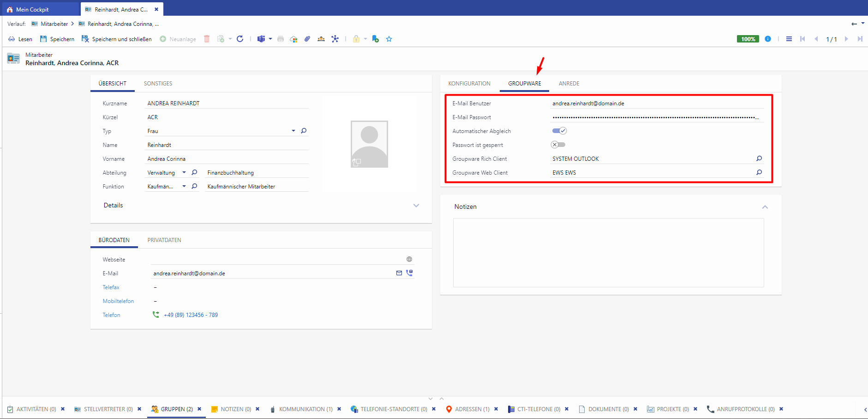
Task: Switch to the Konfiguration tab
Action: click(469, 84)
